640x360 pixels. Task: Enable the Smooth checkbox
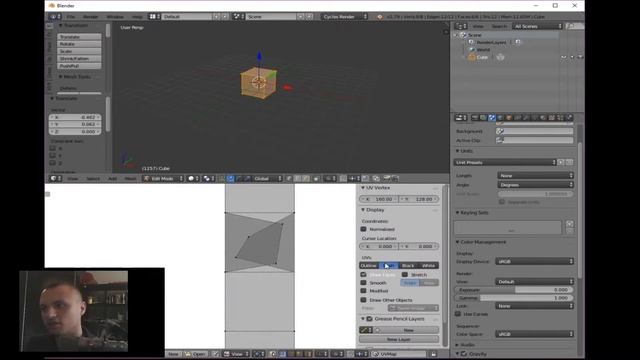click(363, 282)
